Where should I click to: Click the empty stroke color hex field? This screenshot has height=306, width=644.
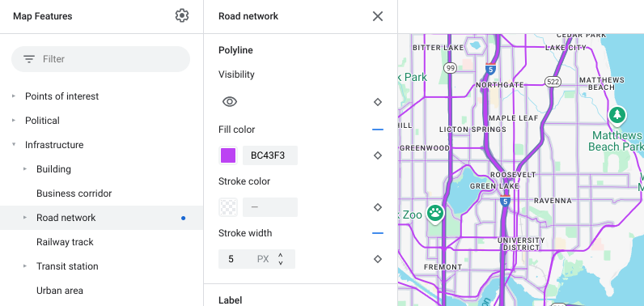[270, 207]
